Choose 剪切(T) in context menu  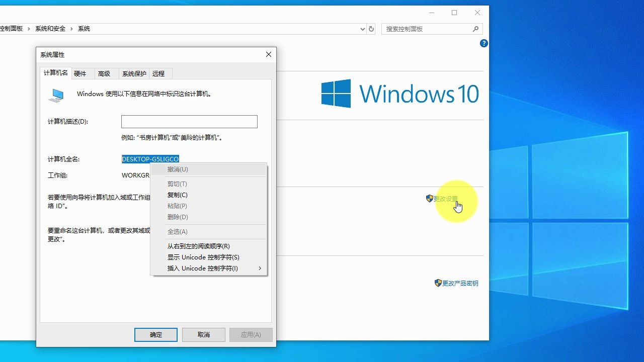point(209,184)
